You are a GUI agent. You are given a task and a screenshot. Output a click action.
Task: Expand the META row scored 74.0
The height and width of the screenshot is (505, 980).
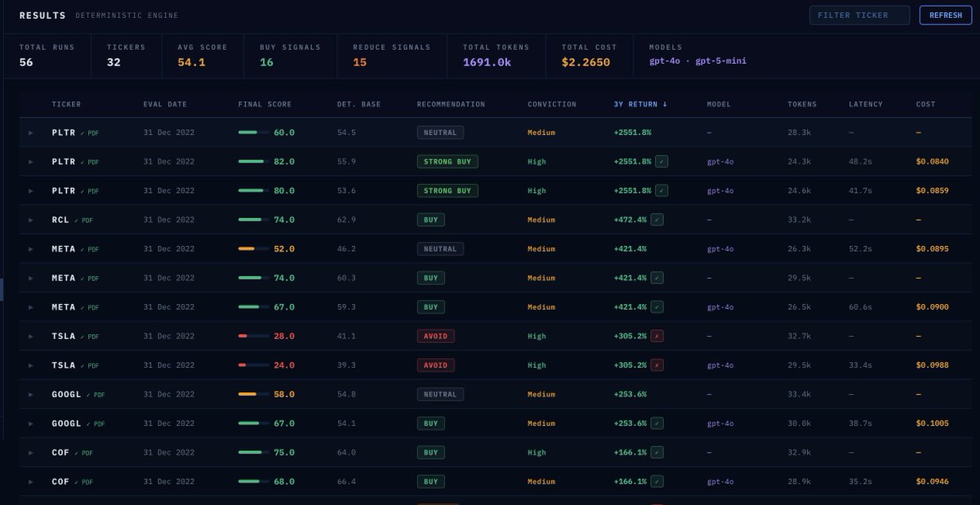click(31, 279)
